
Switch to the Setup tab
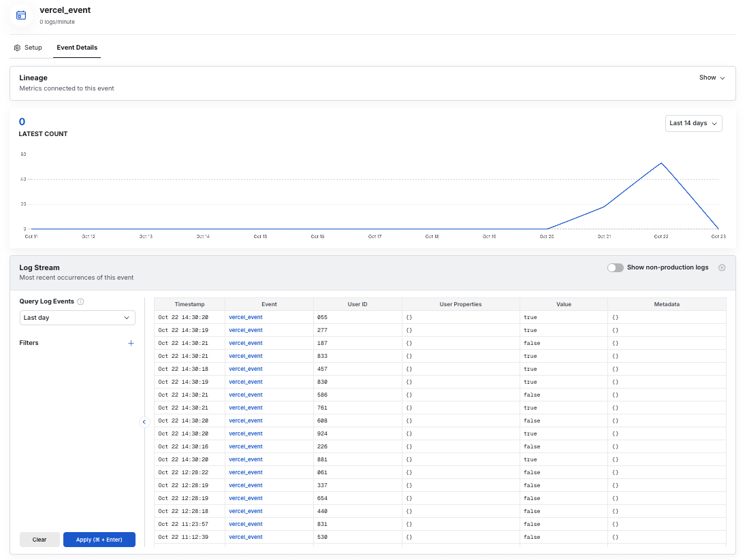click(28, 48)
